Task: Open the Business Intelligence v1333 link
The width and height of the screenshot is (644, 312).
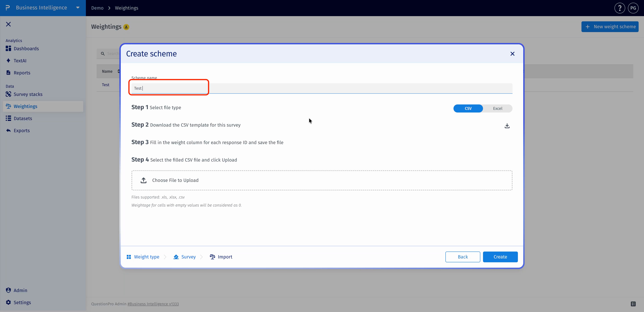Action: (x=153, y=304)
